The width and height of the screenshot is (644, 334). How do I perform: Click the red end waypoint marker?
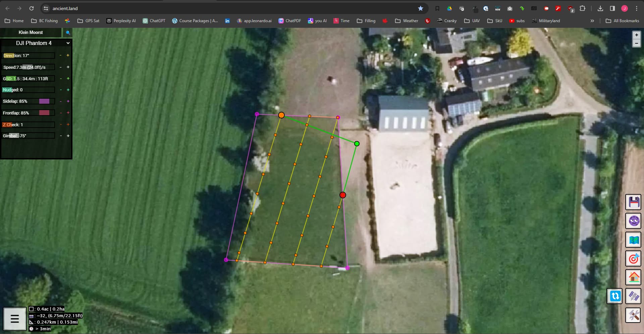pyautogui.click(x=342, y=195)
